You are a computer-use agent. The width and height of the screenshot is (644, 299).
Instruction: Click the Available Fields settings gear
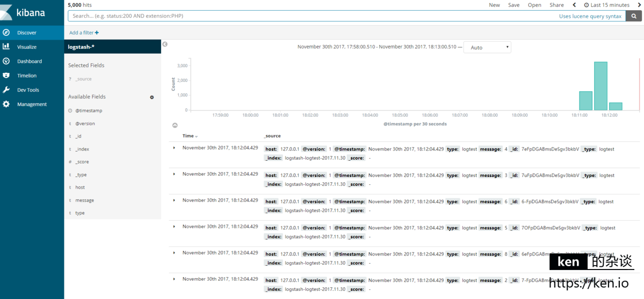coord(152,97)
